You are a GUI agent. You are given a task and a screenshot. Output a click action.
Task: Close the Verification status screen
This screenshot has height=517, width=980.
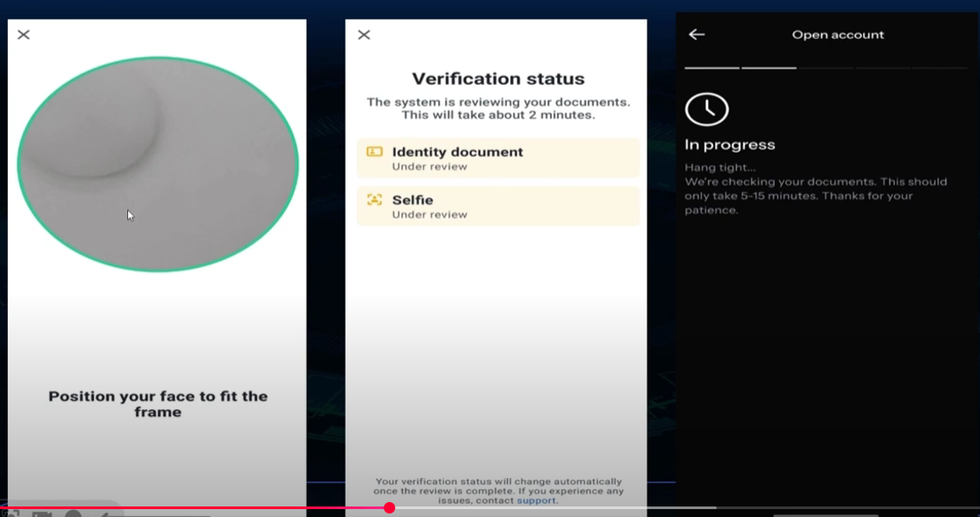coord(364,35)
